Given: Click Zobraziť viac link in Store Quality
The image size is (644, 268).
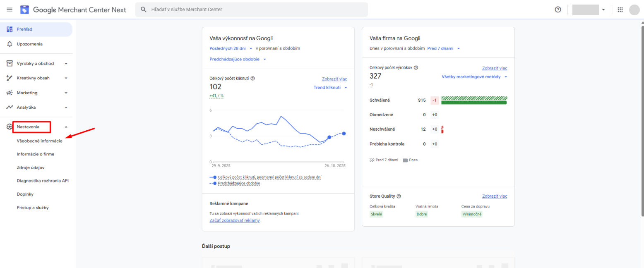Looking at the screenshot, I should (494, 196).
